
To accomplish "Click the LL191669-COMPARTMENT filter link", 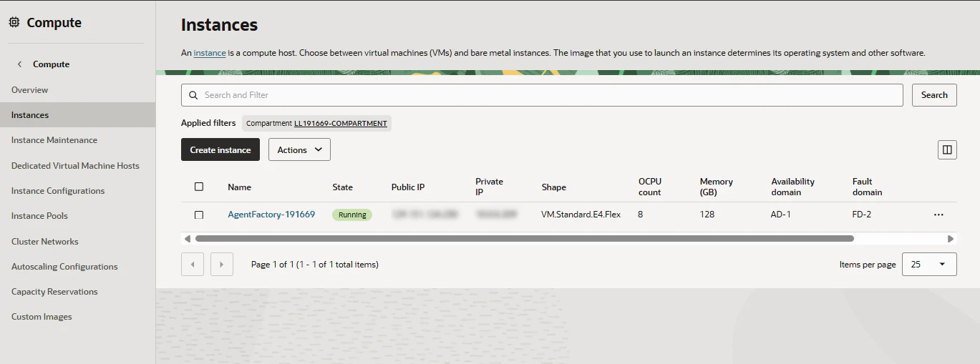I will point(341,124).
